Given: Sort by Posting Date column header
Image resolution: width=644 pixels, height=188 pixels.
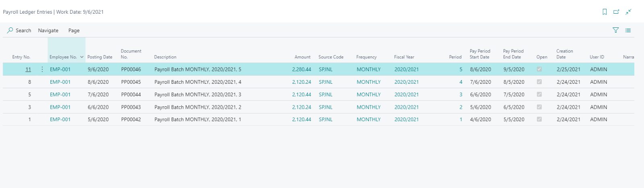Looking at the screenshot, I should click(100, 57).
